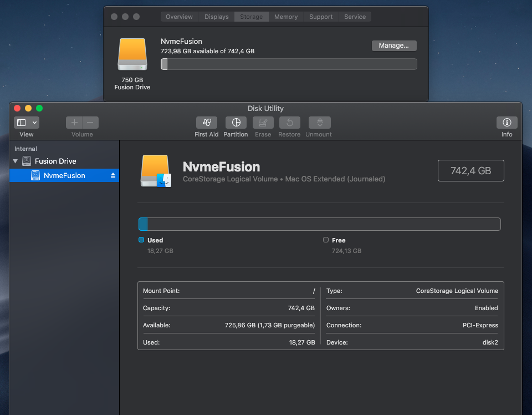Viewport: 532px width, 415px height.
Task: Open the Support tab
Action: point(321,17)
